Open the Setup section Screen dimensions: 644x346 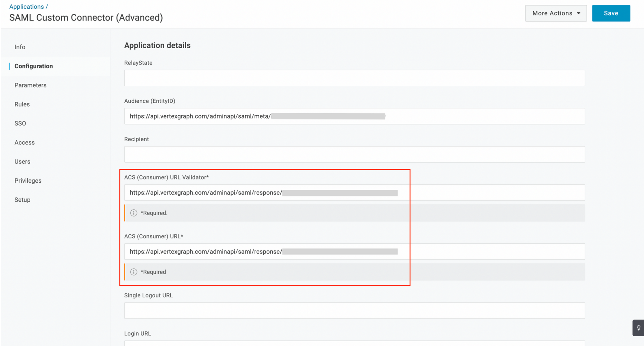point(22,199)
